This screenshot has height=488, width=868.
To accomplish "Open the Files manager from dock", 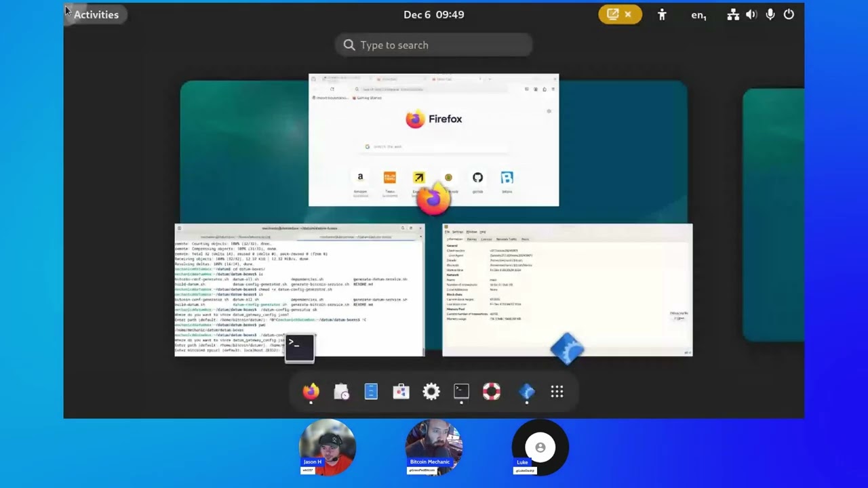I will [x=371, y=391].
